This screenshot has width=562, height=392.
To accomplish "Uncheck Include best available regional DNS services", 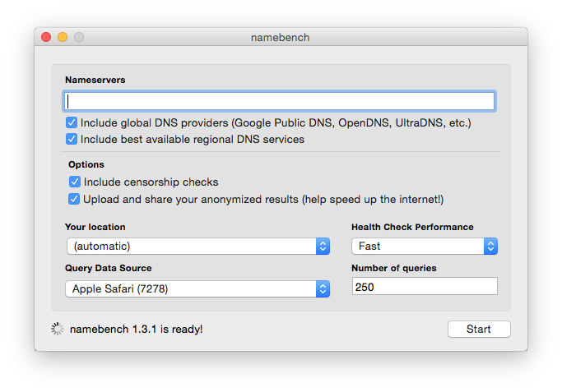I will 72,140.
